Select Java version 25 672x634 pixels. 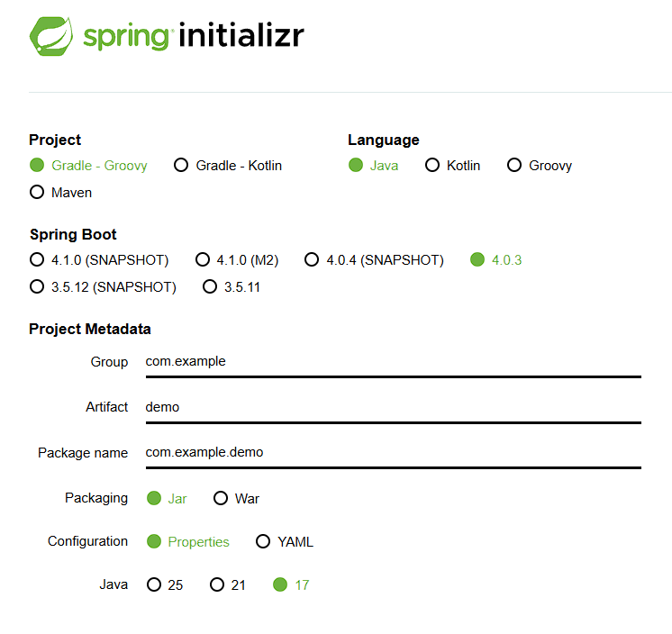pyautogui.click(x=154, y=585)
